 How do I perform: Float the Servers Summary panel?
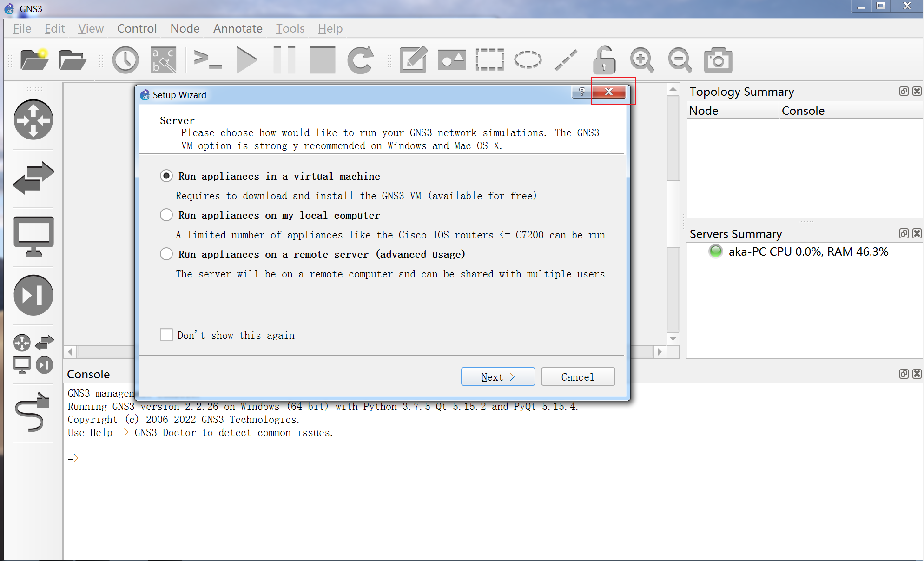pos(904,233)
